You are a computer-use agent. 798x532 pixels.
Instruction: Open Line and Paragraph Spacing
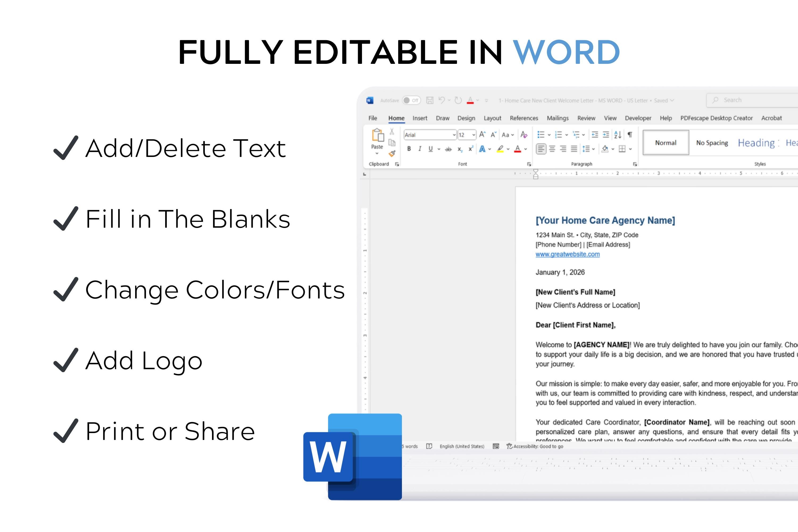coord(586,149)
